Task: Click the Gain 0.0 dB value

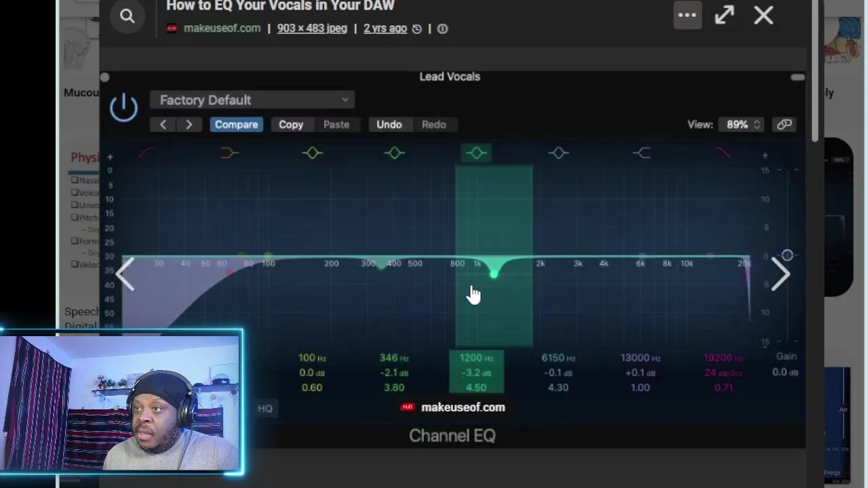Action: (x=785, y=372)
